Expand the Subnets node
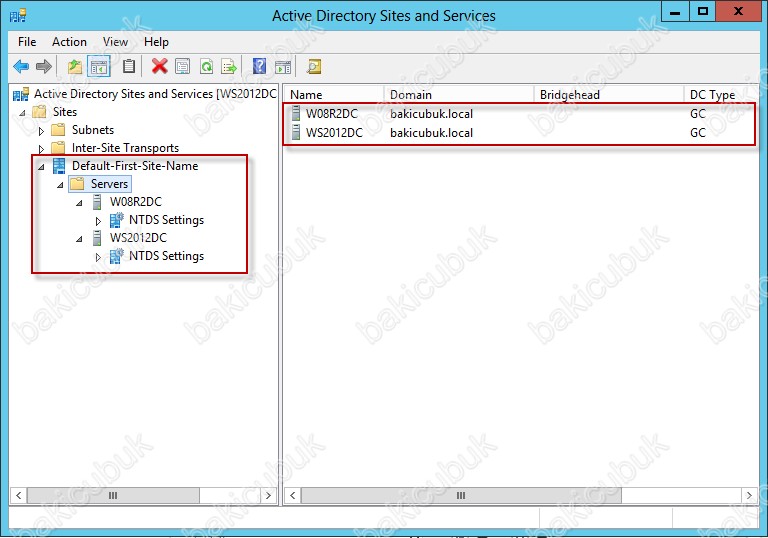Viewport: 768px width, 538px height. click(x=41, y=131)
